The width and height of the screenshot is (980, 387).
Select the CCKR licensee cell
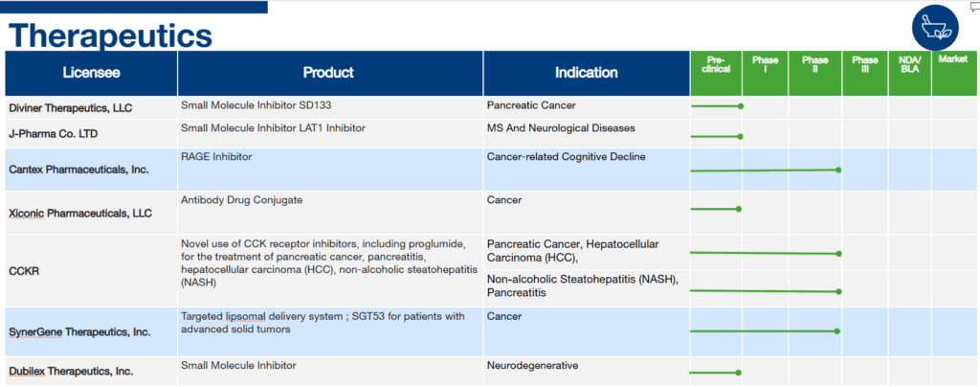pyautogui.click(x=91, y=271)
